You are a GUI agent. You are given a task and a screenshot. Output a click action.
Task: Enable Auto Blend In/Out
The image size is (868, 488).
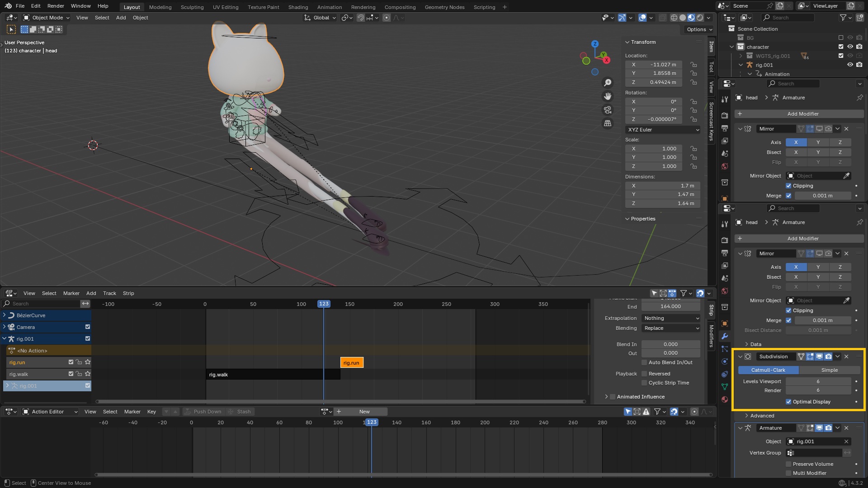point(644,362)
